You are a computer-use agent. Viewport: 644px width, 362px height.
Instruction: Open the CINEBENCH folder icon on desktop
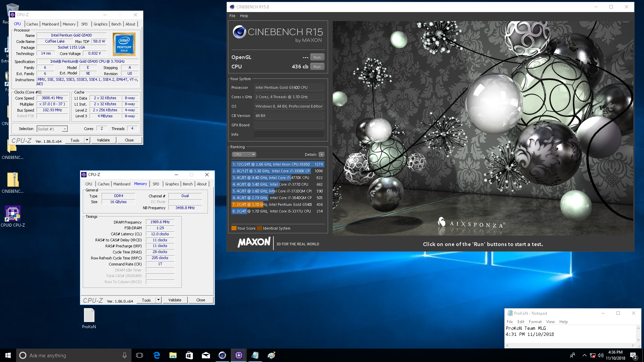point(13,149)
